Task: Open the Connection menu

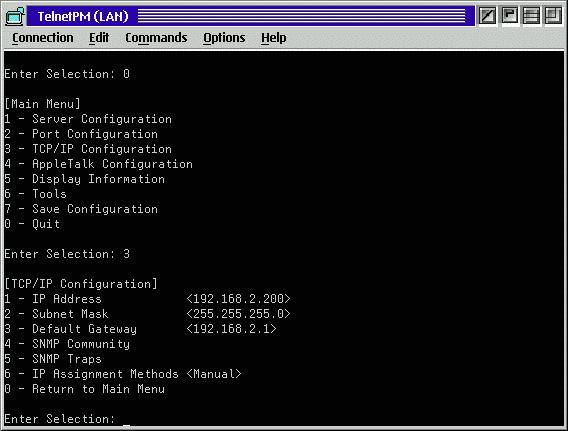Action: tap(43, 38)
